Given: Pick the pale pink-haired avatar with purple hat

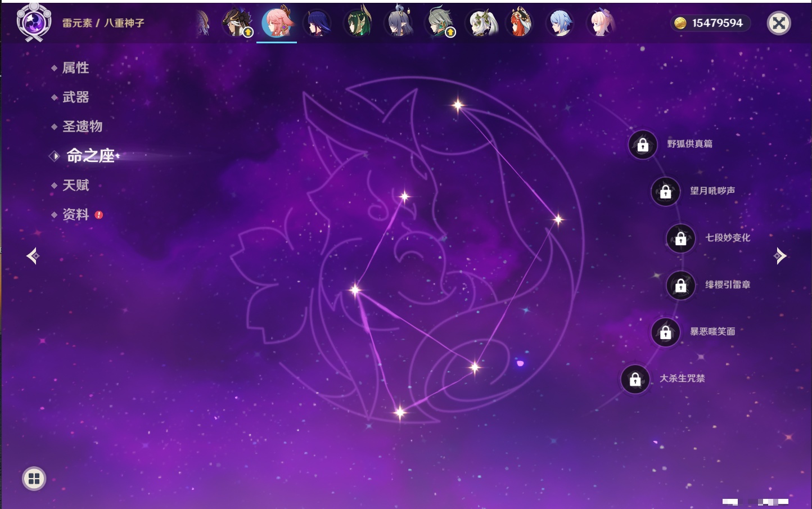Looking at the screenshot, I should tap(601, 23).
